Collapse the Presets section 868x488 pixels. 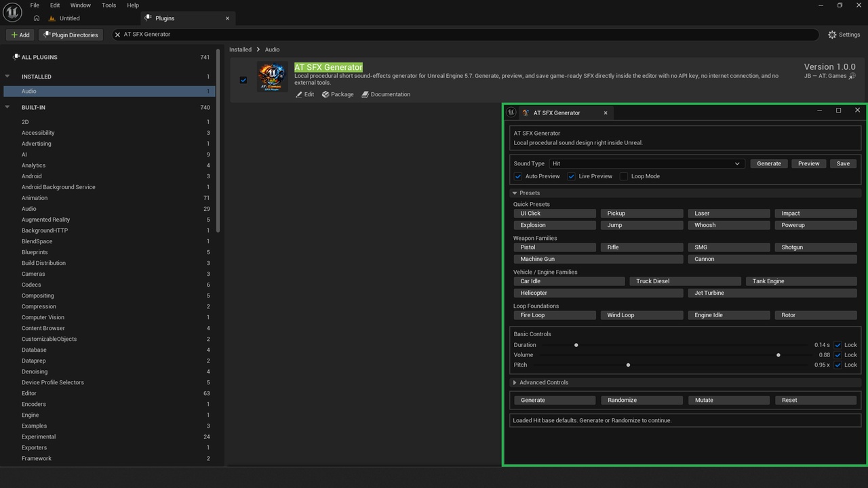(515, 193)
